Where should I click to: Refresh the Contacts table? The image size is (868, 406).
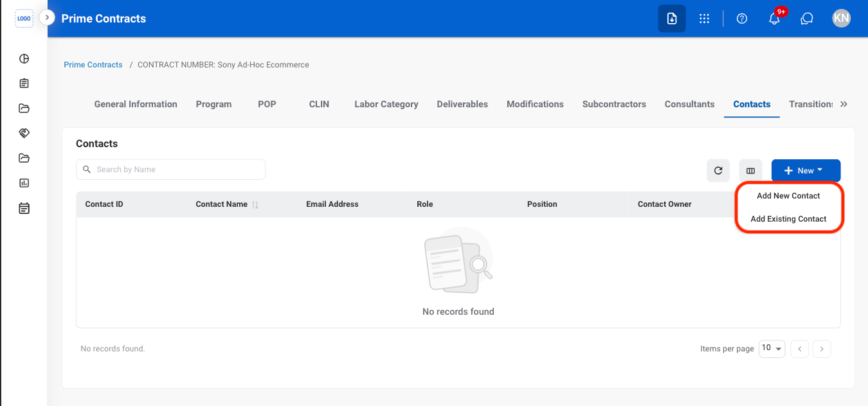point(718,171)
